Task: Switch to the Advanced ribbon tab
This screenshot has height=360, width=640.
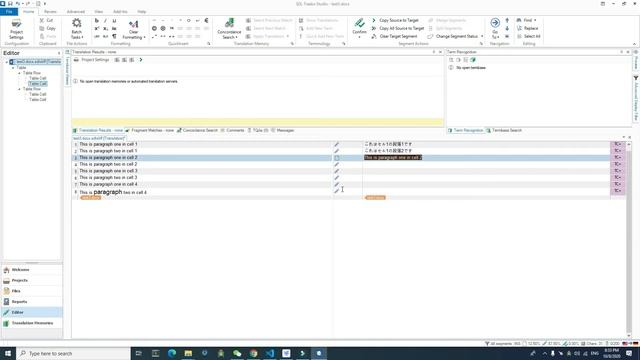Action: (x=76, y=12)
